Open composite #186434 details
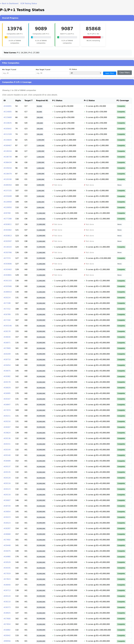The image size is (134, 644). (8, 163)
